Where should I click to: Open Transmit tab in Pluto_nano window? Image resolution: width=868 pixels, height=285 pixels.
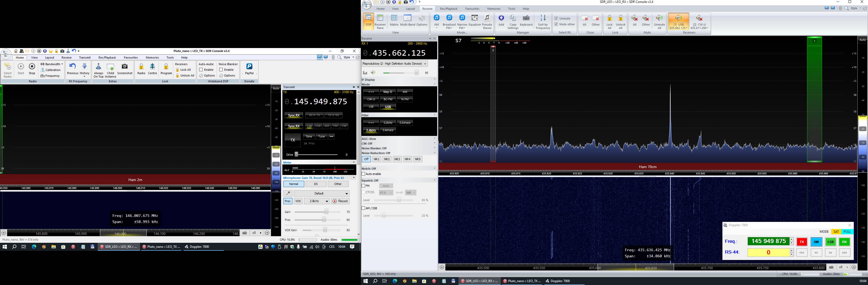(x=85, y=58)
